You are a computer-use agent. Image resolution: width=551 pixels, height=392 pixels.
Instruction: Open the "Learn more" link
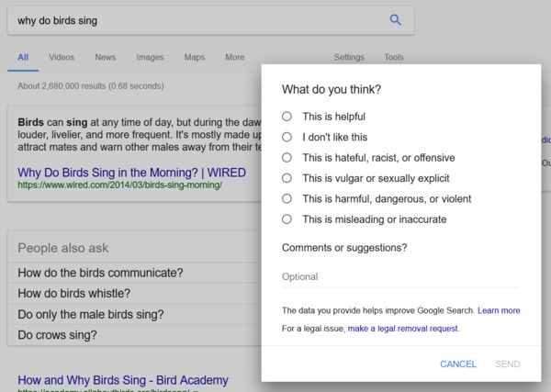click(499, 310)
